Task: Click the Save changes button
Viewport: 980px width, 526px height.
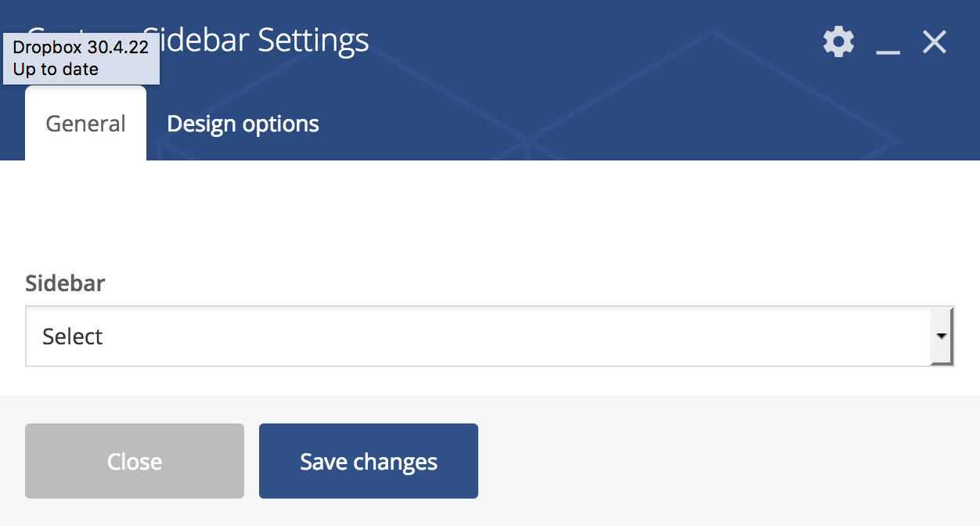Action: [369, 461]
